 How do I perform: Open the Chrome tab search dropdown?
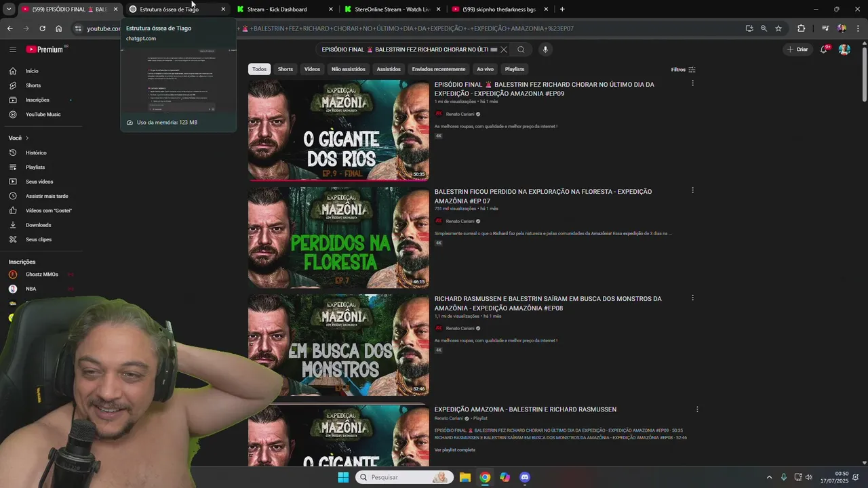point(8,9)
